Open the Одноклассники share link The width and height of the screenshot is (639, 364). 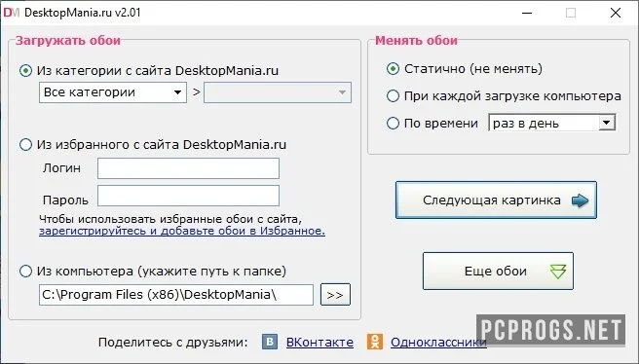[x=438, y=342]
